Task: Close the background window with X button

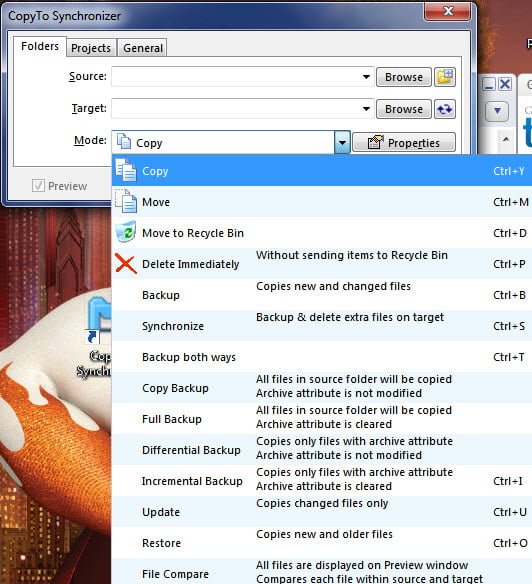Action: point(505,84)
